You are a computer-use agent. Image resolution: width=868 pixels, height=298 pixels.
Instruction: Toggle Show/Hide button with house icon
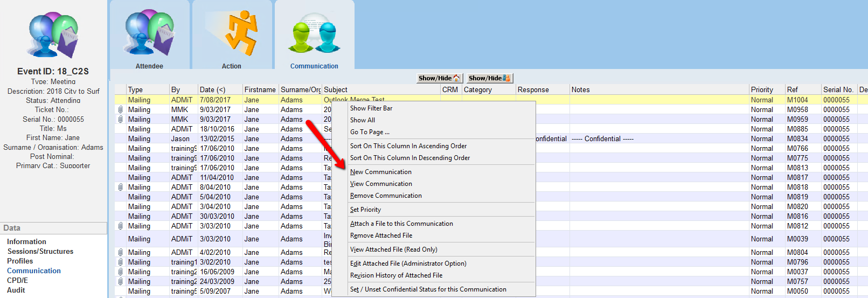(439, 78)
